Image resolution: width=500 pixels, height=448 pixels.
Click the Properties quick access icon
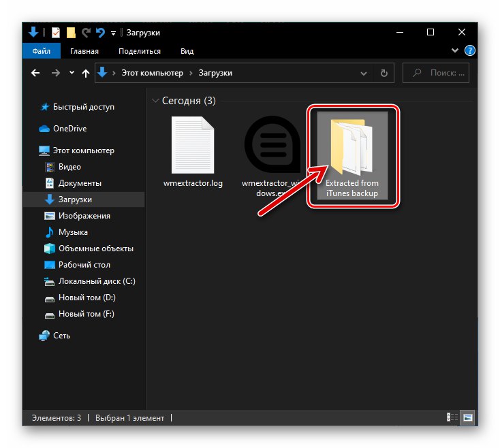(x=56, y=33)
